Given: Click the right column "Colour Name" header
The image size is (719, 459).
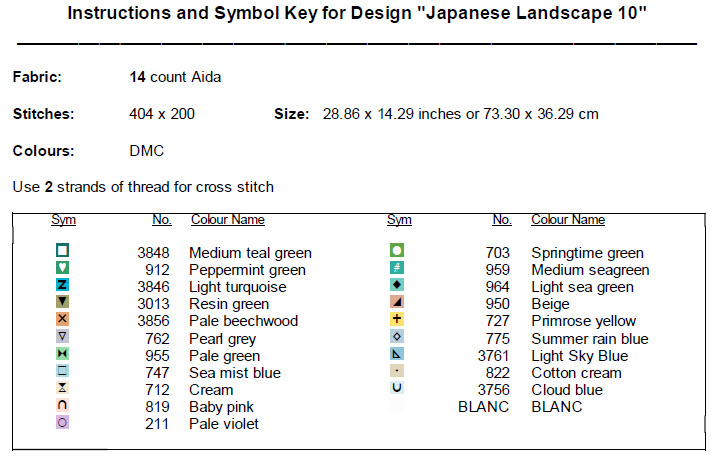Looking at the screenshot, I should point(567,220).
